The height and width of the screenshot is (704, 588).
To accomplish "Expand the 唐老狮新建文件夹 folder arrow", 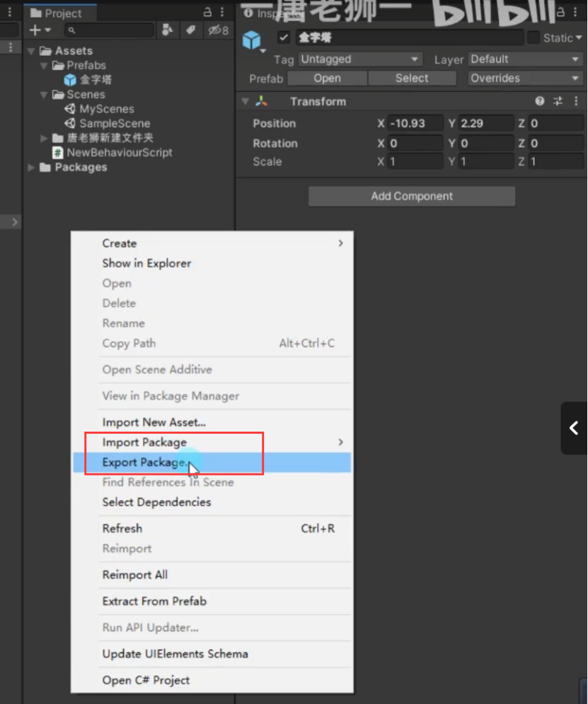I will click(x=44, y=138).
